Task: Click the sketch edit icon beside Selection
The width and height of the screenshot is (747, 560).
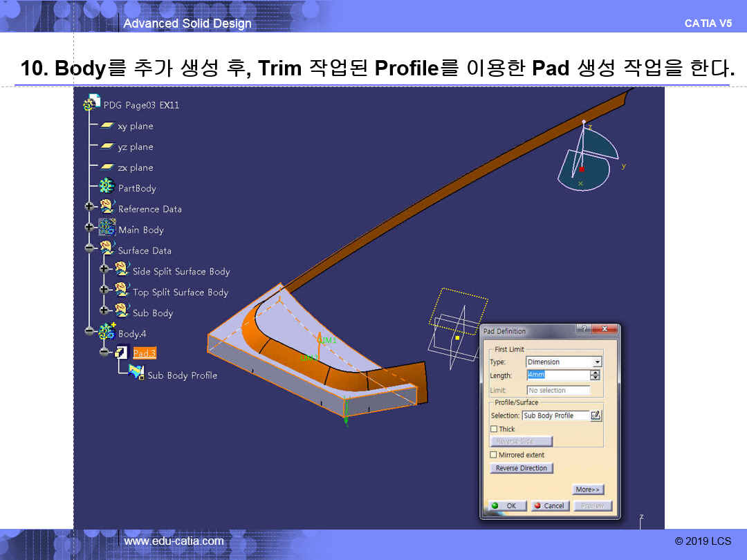Action: (x=596, y=416)
